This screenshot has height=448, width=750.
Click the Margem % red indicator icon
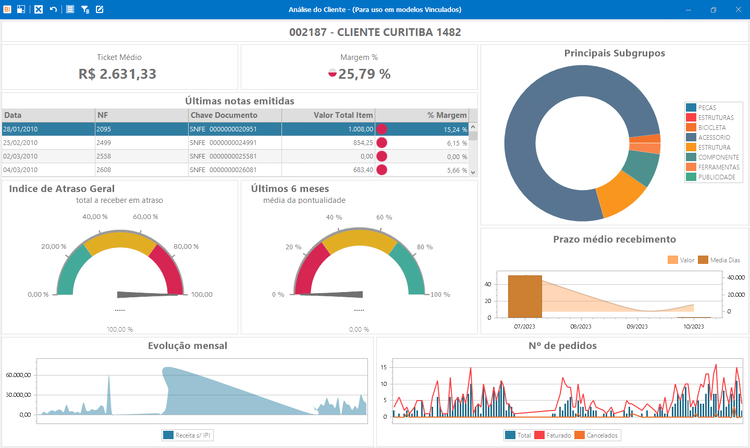click(332, 74)
